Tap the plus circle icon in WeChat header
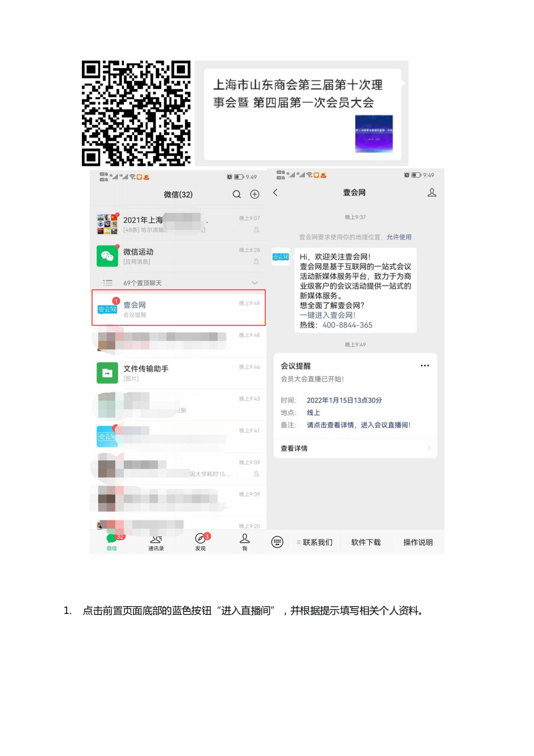The height and width of the screenshot is (756, 534). [254, 194]
